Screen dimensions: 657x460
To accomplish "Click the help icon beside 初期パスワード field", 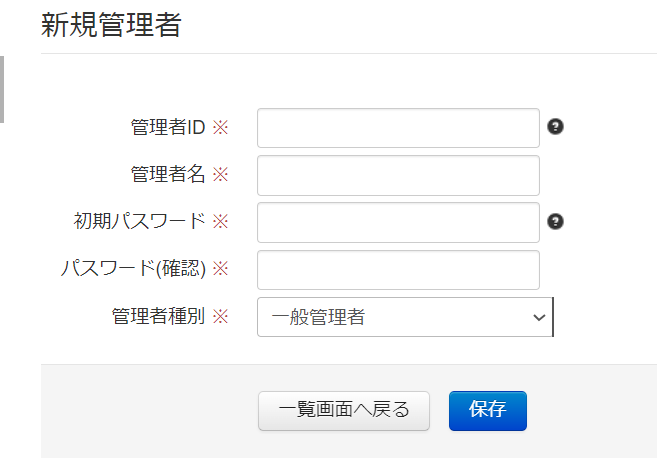I will pos(556,222).
